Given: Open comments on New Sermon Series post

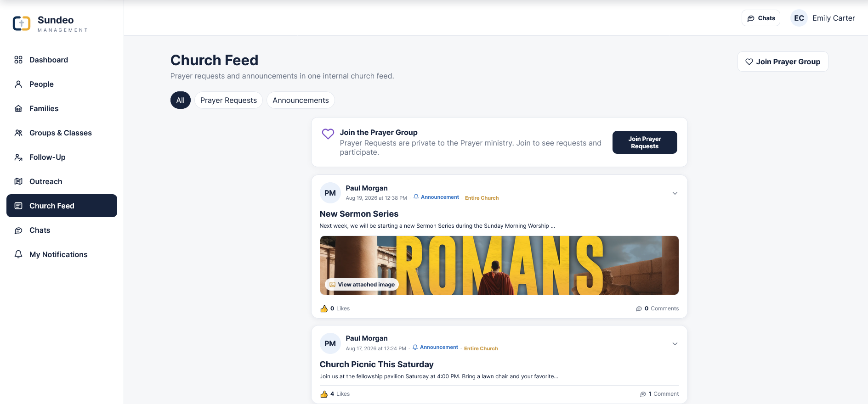Looking at the screenshot, I should pyautogui.click(x=657, y=309).
